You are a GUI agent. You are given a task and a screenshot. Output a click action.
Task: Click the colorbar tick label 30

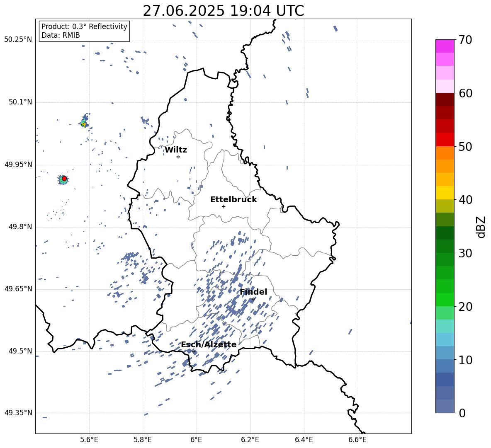click(x=465, y=253)
